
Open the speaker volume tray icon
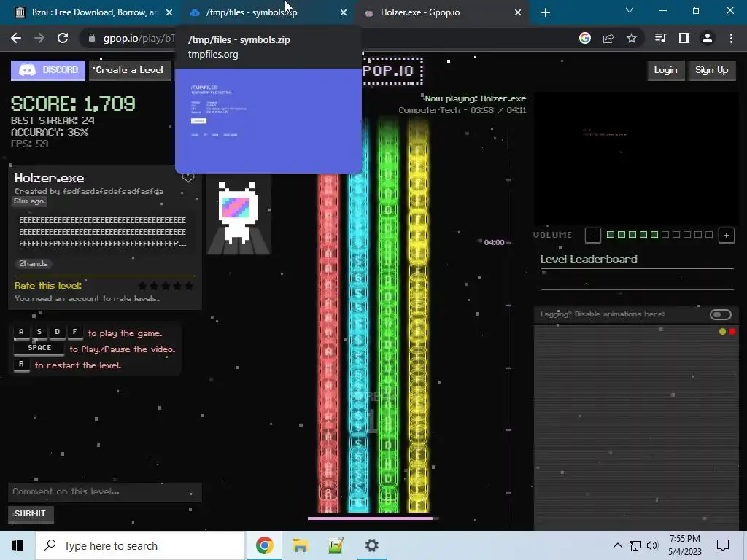[652, 545]
